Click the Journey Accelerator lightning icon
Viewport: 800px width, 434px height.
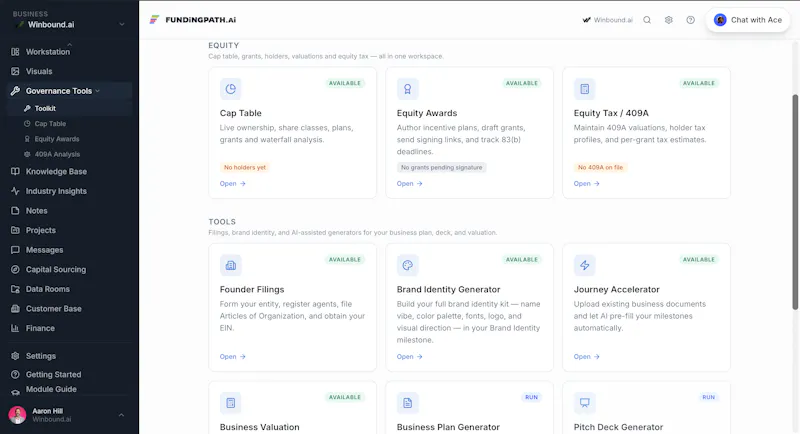pyautogui.click(x=585, y=265)
